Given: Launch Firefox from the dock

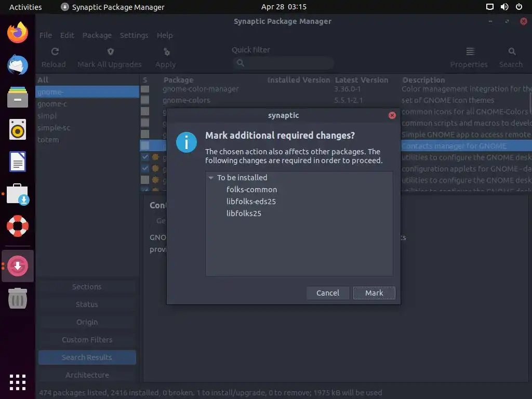Looking at the screenshot, I should (18, 33).
